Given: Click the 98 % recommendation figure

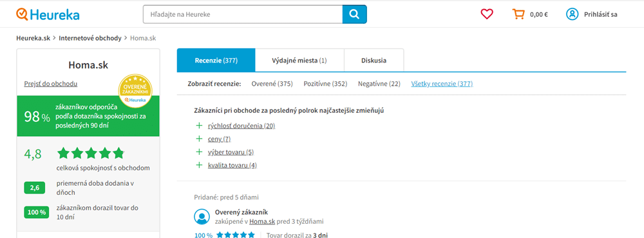Looking at the screenshot, I should click(x=37, y=117).
